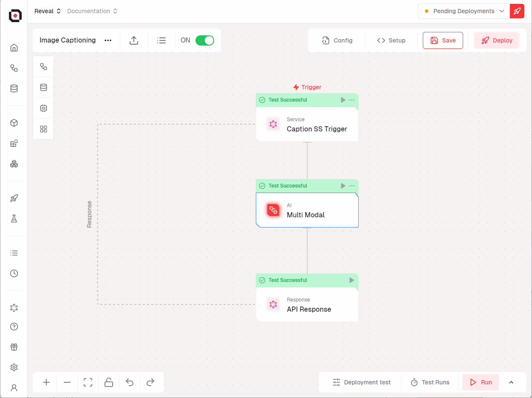Select the Caption SS Trigger node
Image resolution: width=532 pixels, height=398 pixels.
pyautogui.click(x=307, y=124)
